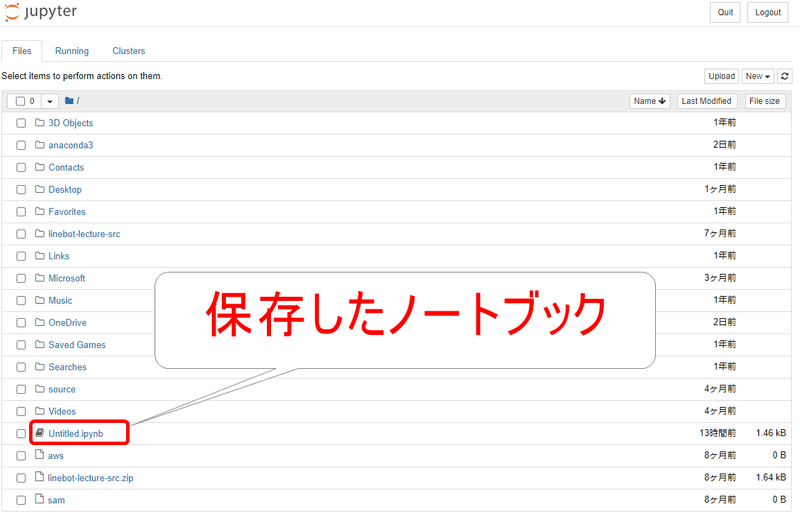The image size is (800, 520).
Task: Click the Favorites folder icon
Action: [x=40, y=211]
